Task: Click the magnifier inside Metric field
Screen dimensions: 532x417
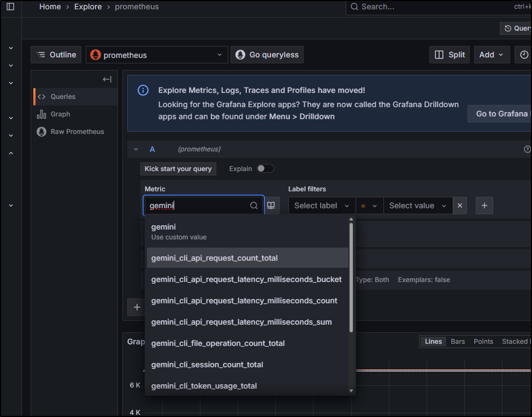Action: (254, 205)
